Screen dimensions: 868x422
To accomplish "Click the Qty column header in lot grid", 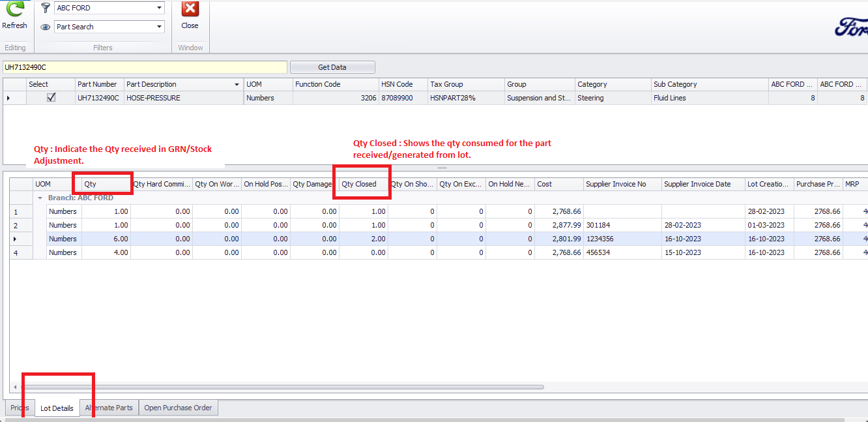I will click(106, 184).
